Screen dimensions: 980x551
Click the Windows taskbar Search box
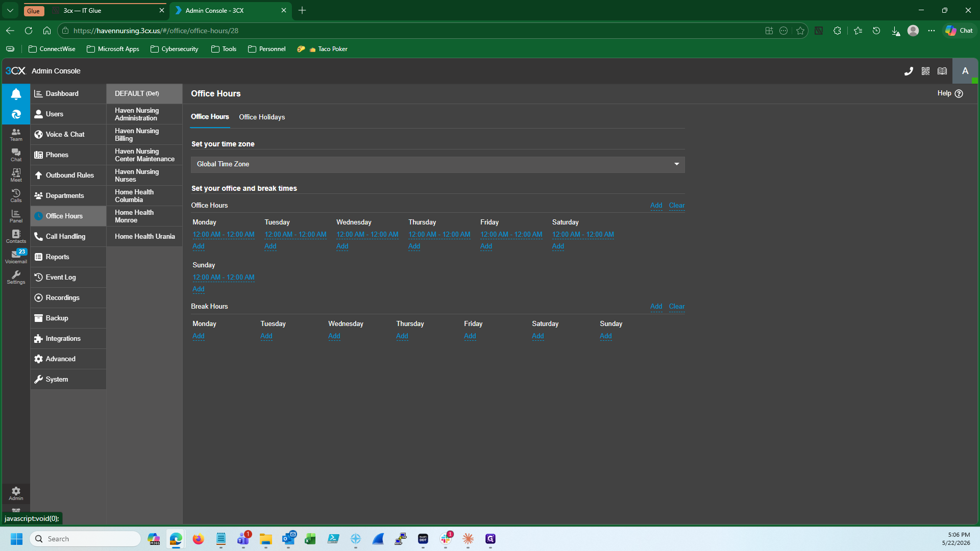pyautogui.click(x=85, y=539)
